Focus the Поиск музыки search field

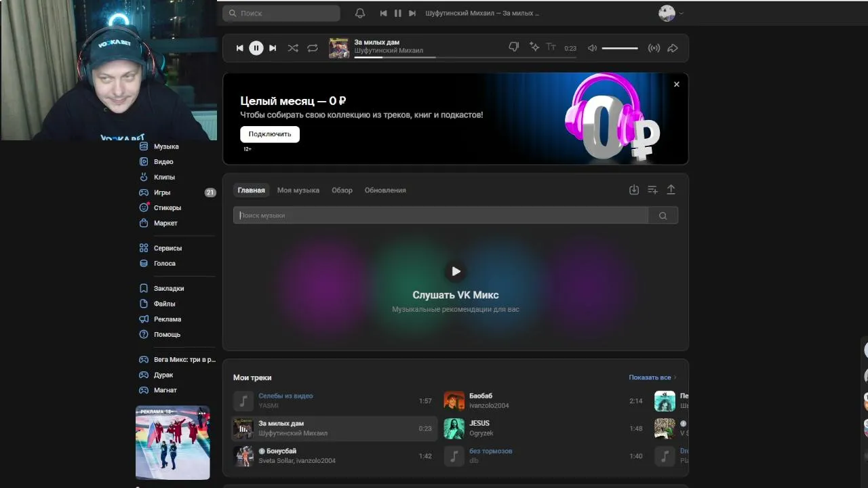[441, 216]
